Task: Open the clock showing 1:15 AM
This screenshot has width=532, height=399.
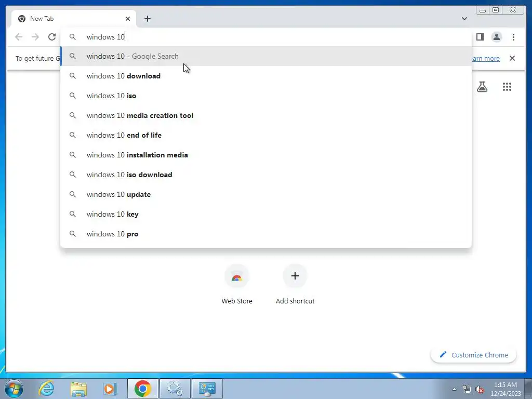Action: click(x=506, y=389)
